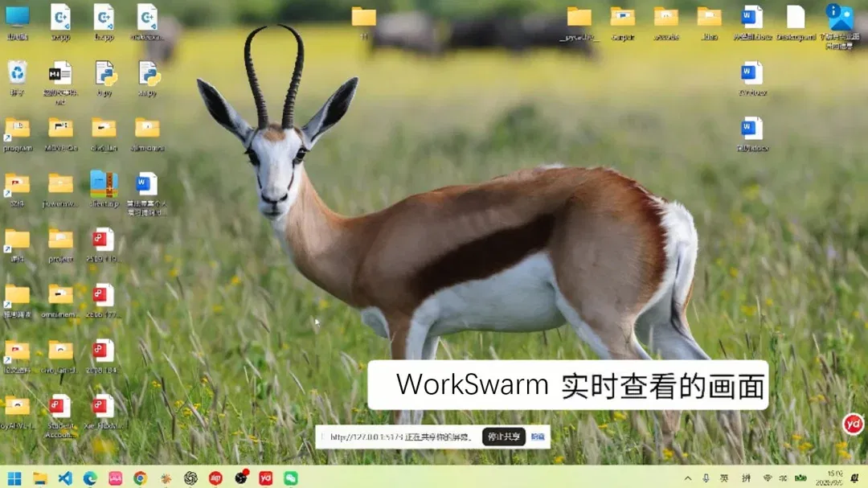Open the volume tray icon
The image size is (868, 488).
783,478
